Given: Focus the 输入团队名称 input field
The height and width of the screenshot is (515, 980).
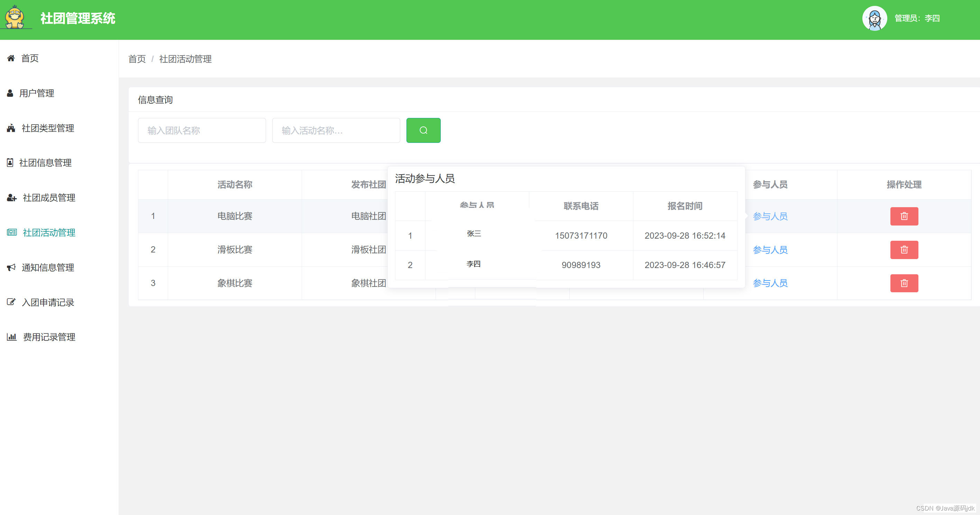Looking at the screenshot, I should (202, 130).
